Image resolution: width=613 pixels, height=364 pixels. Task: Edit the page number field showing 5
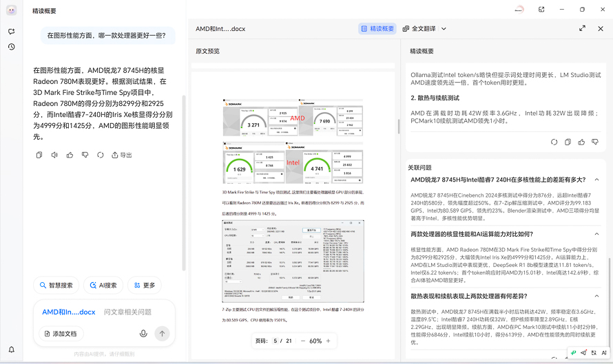click(276, 341)
